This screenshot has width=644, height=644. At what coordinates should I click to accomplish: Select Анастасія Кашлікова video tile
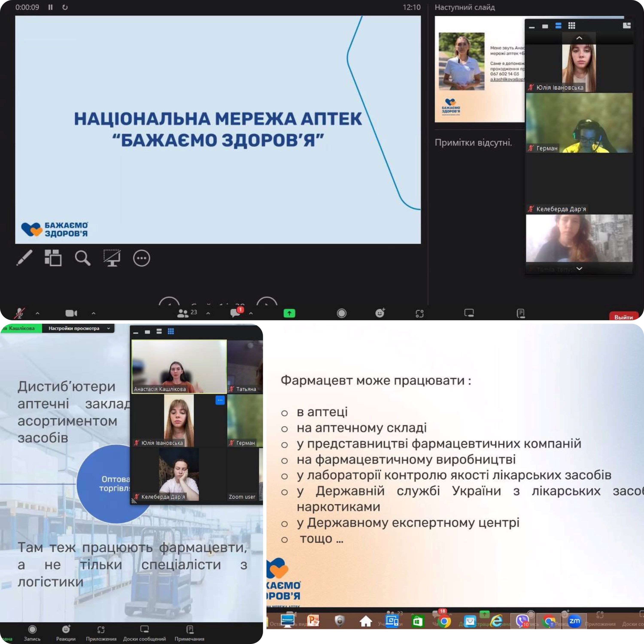pos(179,366)
